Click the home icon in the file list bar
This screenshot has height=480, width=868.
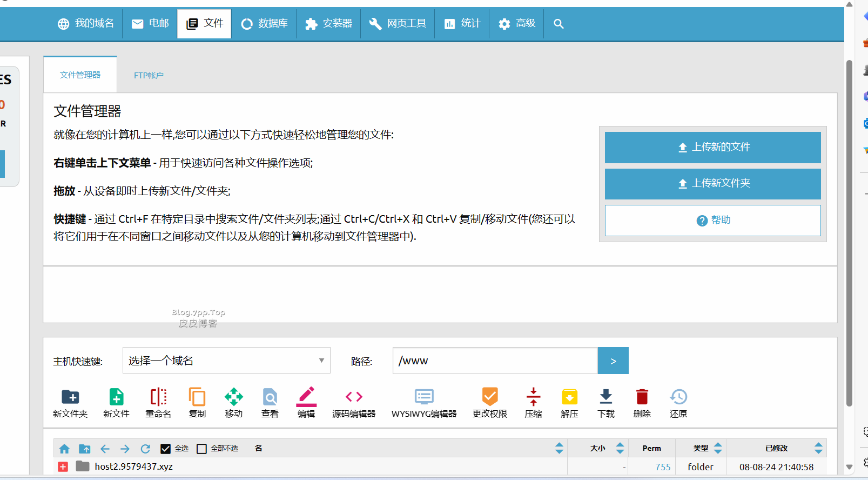[64, 449]
